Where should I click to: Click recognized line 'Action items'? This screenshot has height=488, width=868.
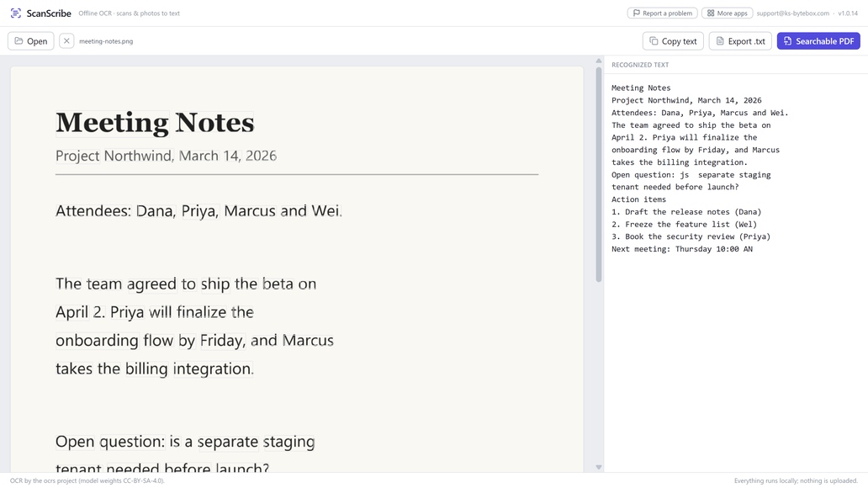click(639, 199)
